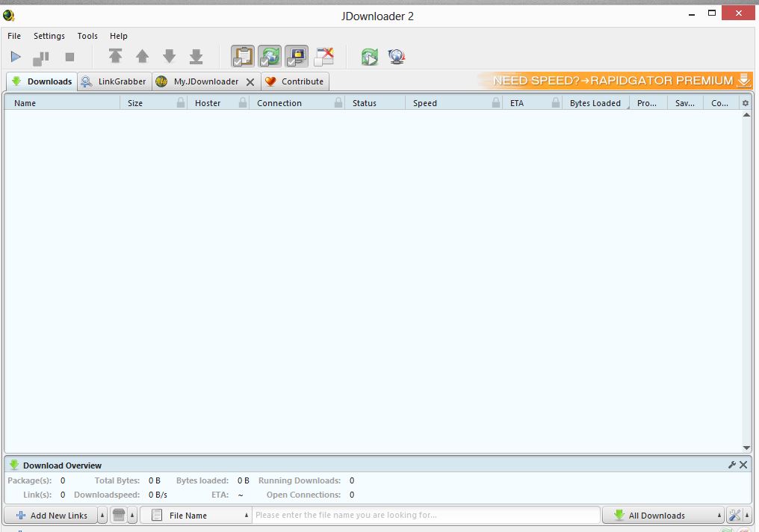759x532 pixels.
Task: Sort by Bytes Loaded column header
Action: (595, 103)
